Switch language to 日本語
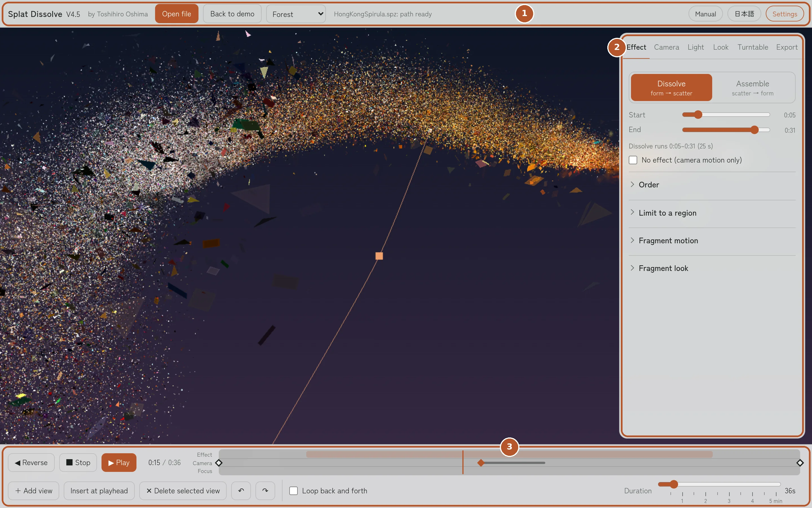This screenshot has height=508, width=812. point(744,14)
